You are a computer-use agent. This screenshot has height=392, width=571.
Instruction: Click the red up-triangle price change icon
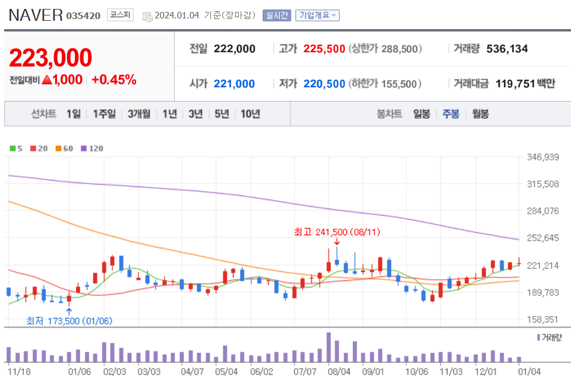tap(47, 80)
